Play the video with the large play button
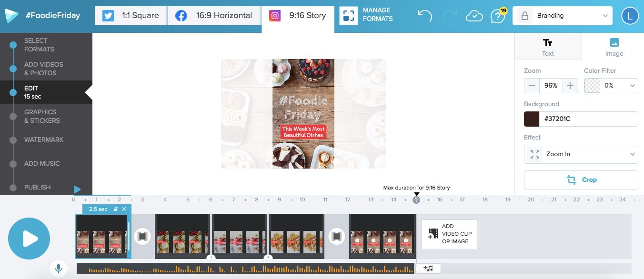This screenshot has width=644, height=279. 29,239
